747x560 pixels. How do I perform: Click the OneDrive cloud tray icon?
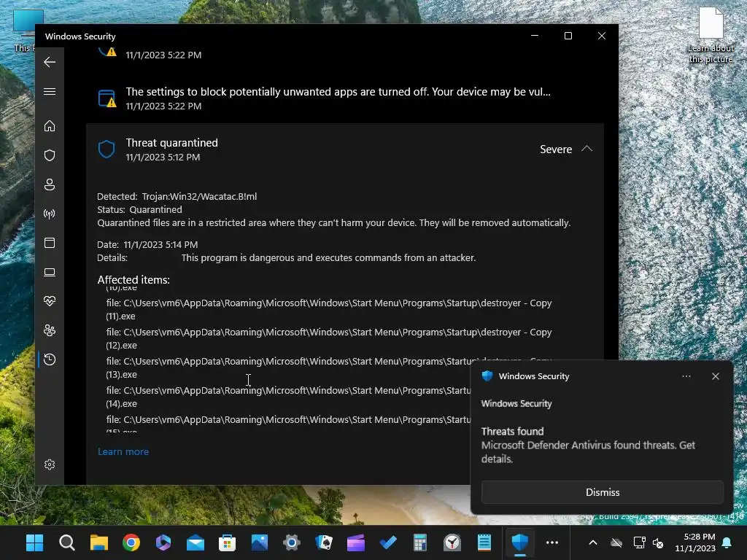click(x=616, y=542)
